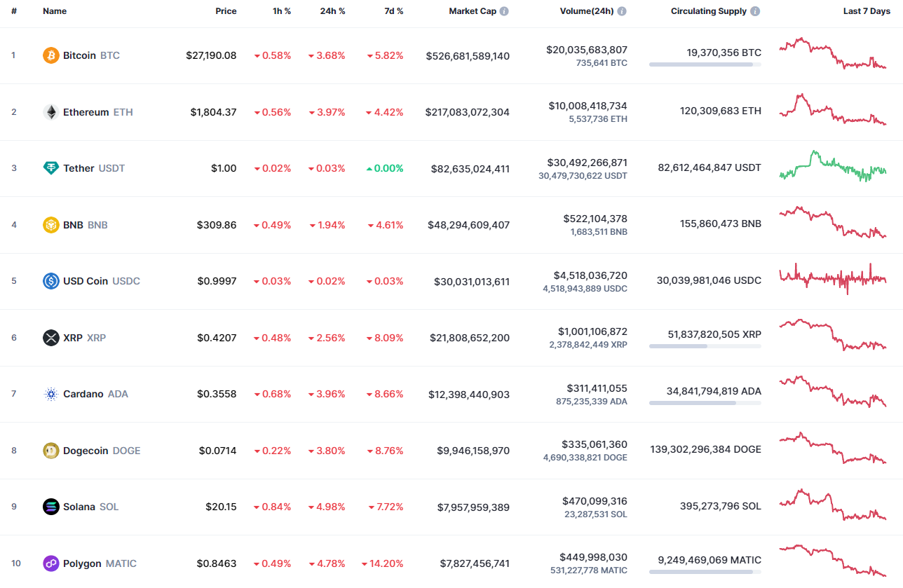Open the Bitcoin coin page link
Screen dimensions: 903x588
tap(79, 55)
